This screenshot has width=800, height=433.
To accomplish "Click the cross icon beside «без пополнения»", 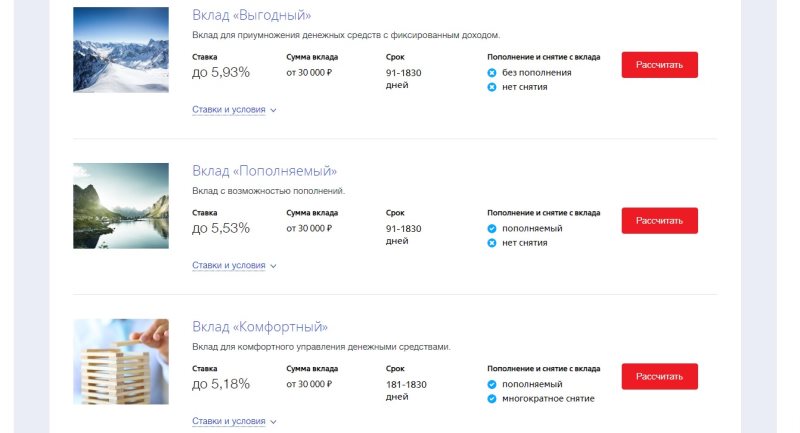I will (492, 73).
